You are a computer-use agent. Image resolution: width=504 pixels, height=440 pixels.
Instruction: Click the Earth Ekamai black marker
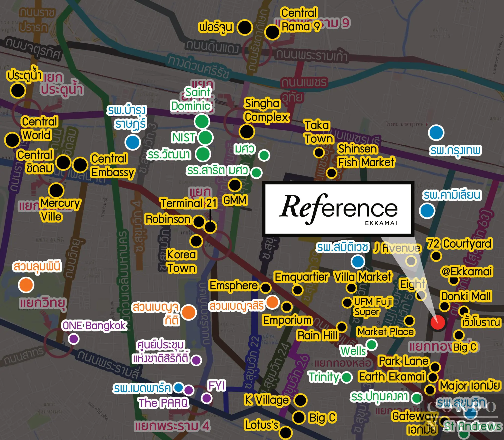432,377
